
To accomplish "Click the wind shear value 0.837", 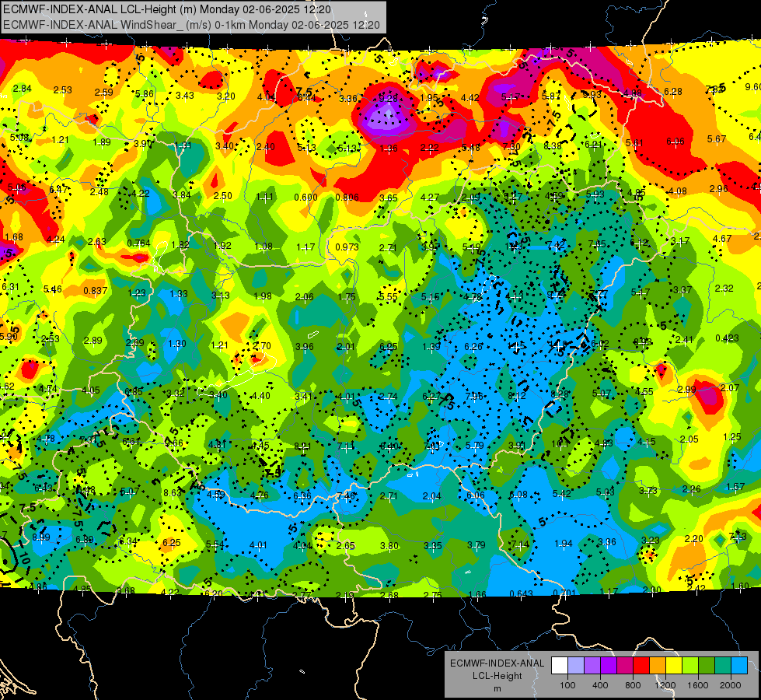I will pos(96,291).
